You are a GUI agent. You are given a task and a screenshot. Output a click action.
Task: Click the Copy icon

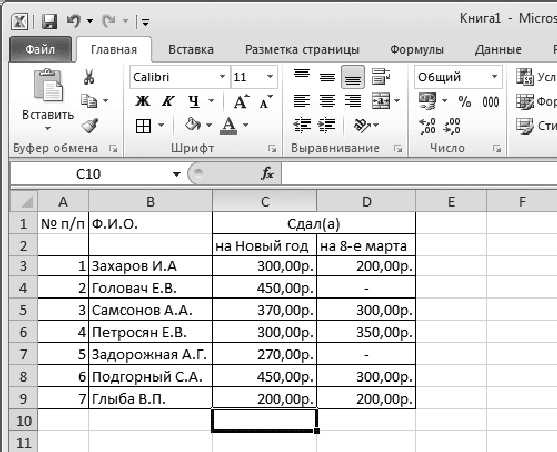(x=89, y=101)
